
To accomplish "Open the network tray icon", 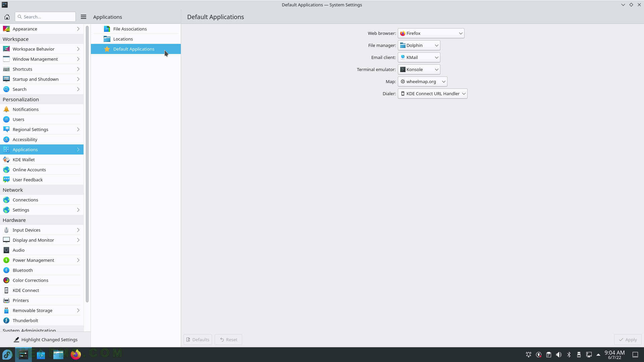I will (x=589, y=355).
